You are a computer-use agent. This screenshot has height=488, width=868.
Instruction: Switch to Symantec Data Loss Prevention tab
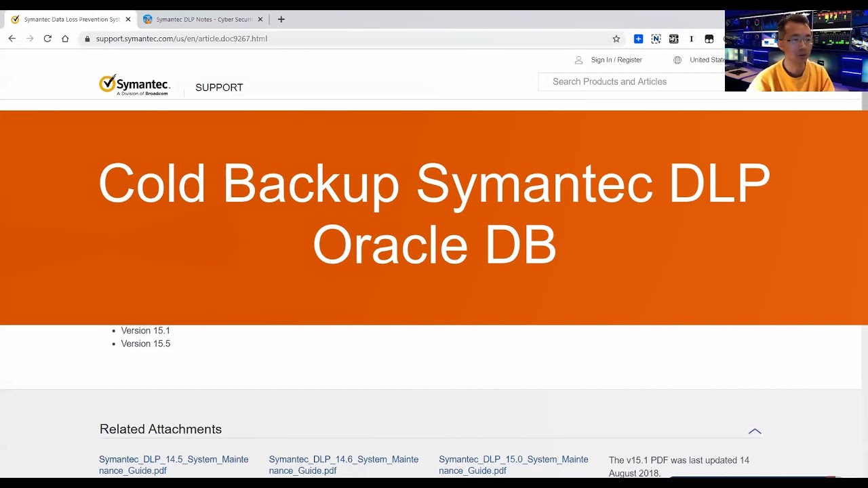pos(71,20)
